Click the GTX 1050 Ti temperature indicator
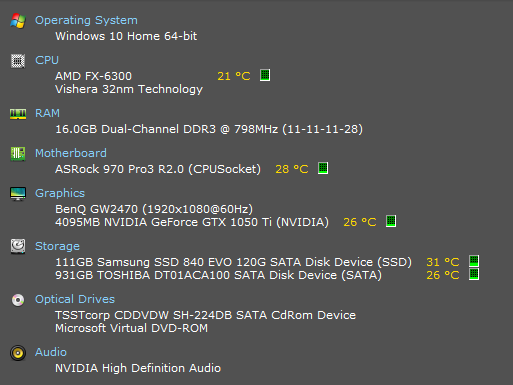This screenshot has height=385, width=513. coord(391,221)
